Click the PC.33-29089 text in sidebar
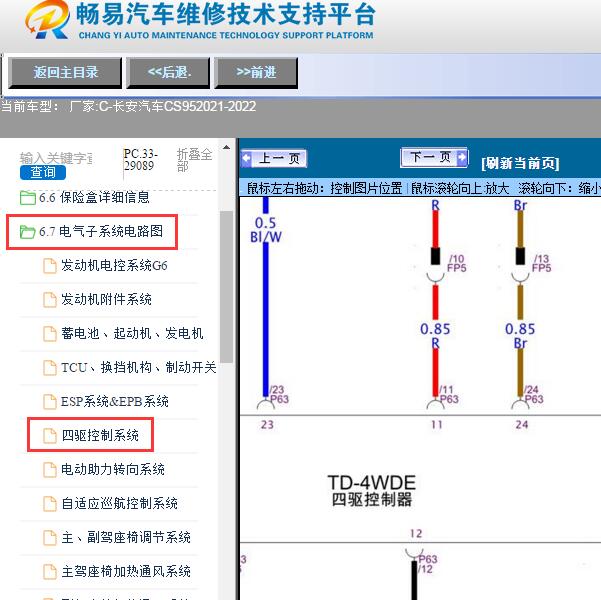The width and height of the screenshot is (601, 600). (x=141, y=159)
